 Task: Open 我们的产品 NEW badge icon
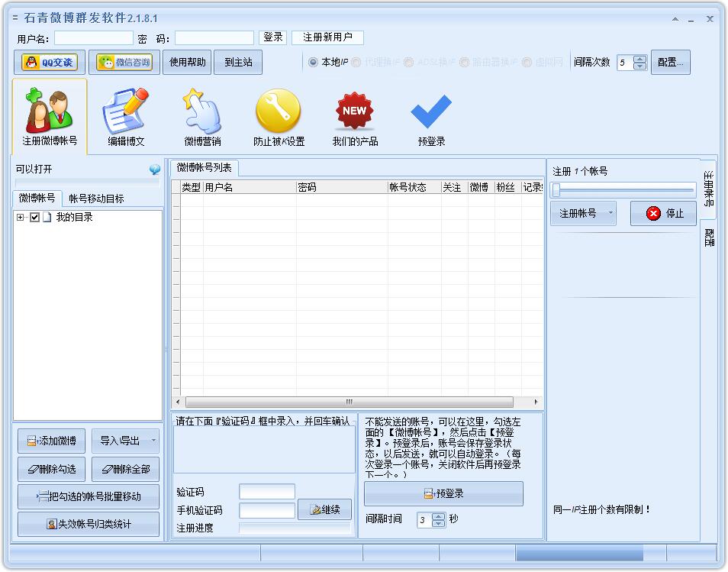point(355,117)
